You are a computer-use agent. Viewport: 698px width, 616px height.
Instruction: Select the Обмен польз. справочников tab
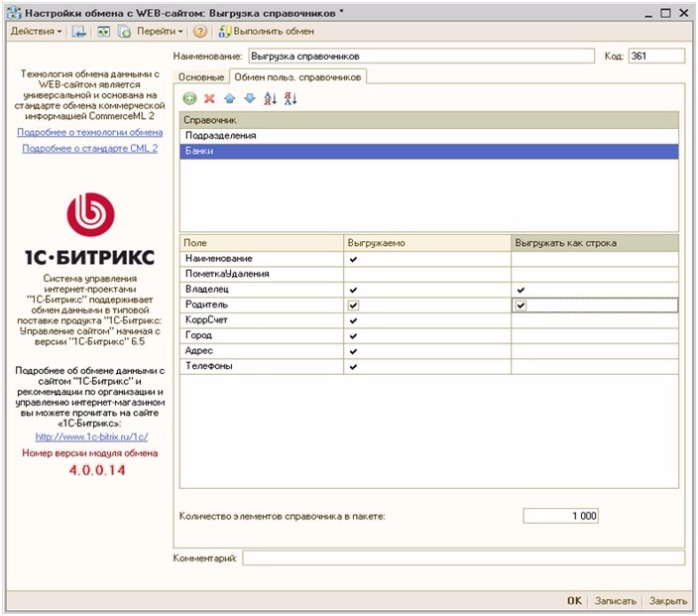pos(297,76)
